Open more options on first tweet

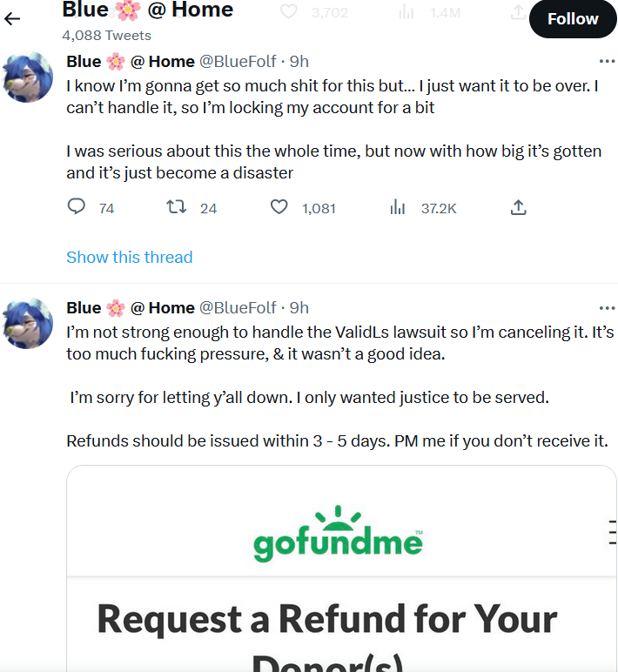pos(607,61)
